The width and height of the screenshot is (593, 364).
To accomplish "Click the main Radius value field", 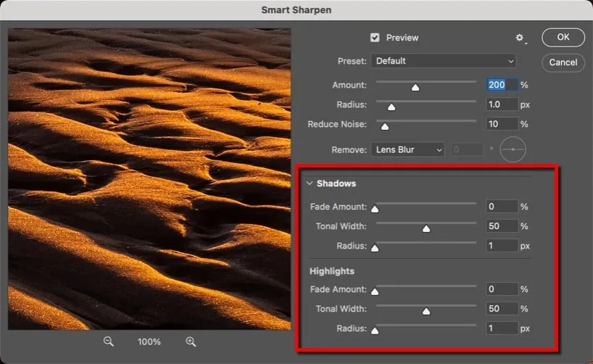I will click(502, 104).
